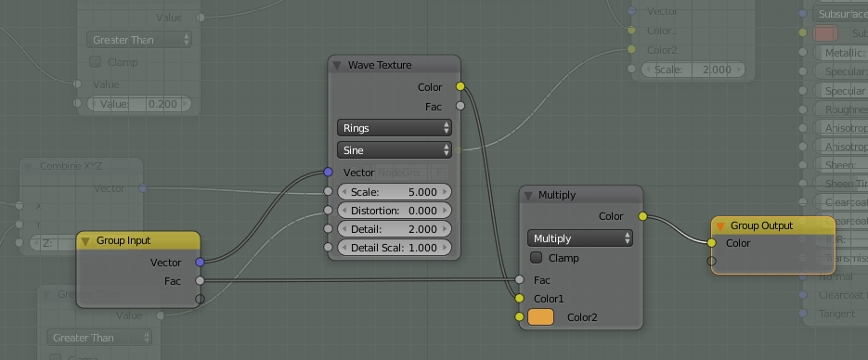Click the Distortion 0.000 field
Image resolution: width=868 pixels, height=360 pixels.
(x=395, y=211)
